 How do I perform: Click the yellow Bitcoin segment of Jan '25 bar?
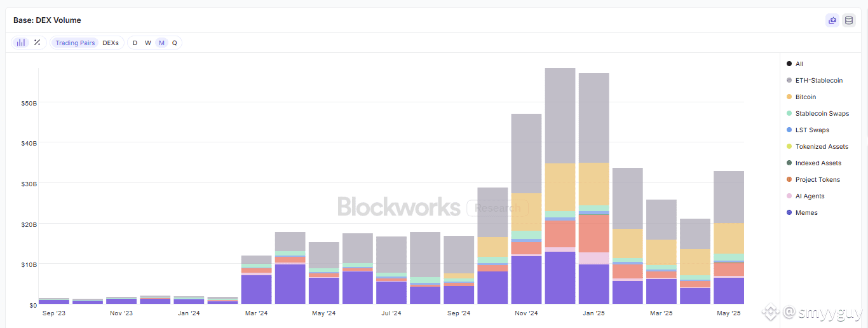[x=593, y=184]
